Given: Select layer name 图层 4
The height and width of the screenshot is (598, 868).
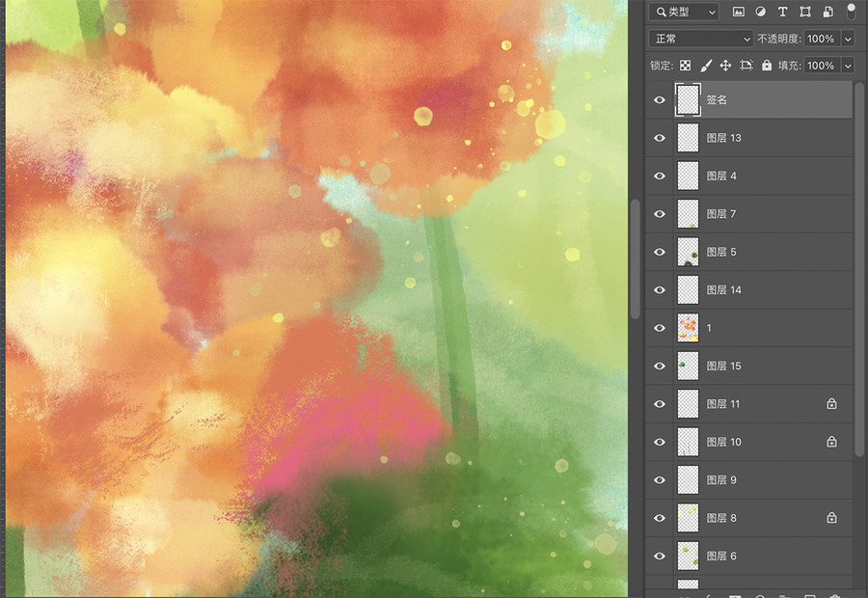Looking at the screenshot, I should [x=721, y=177].
